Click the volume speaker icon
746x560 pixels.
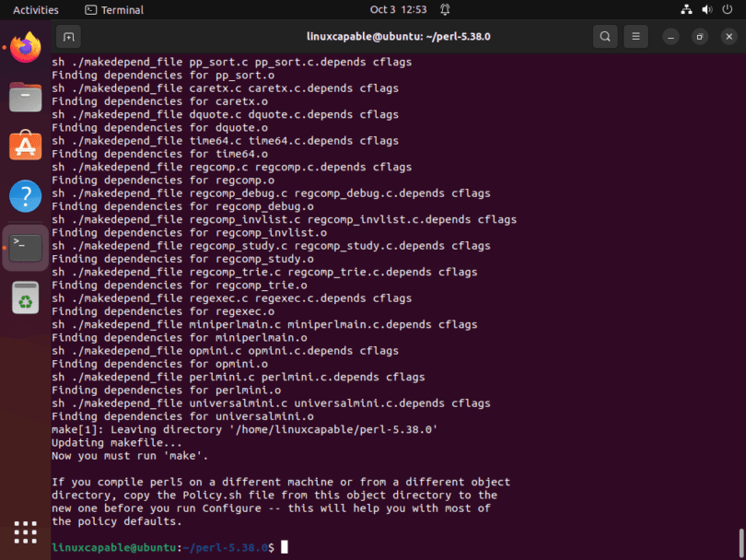[x=707, y=9]
